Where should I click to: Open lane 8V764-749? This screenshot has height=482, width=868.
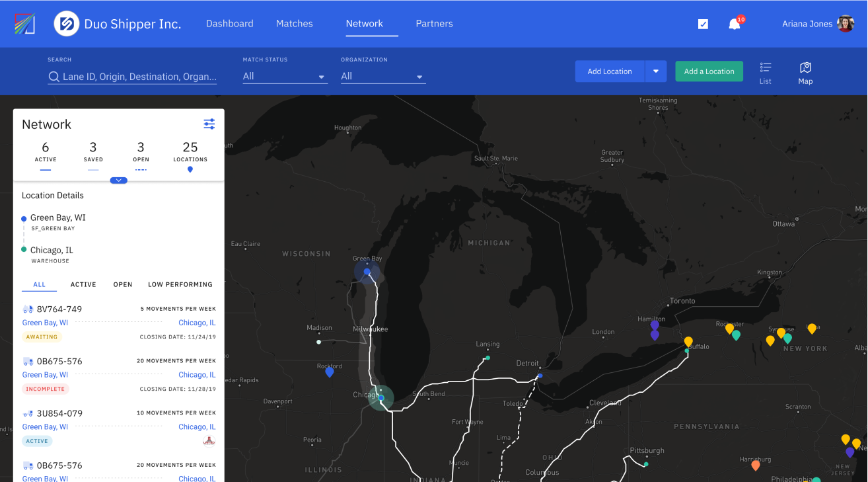coord(59,309)
